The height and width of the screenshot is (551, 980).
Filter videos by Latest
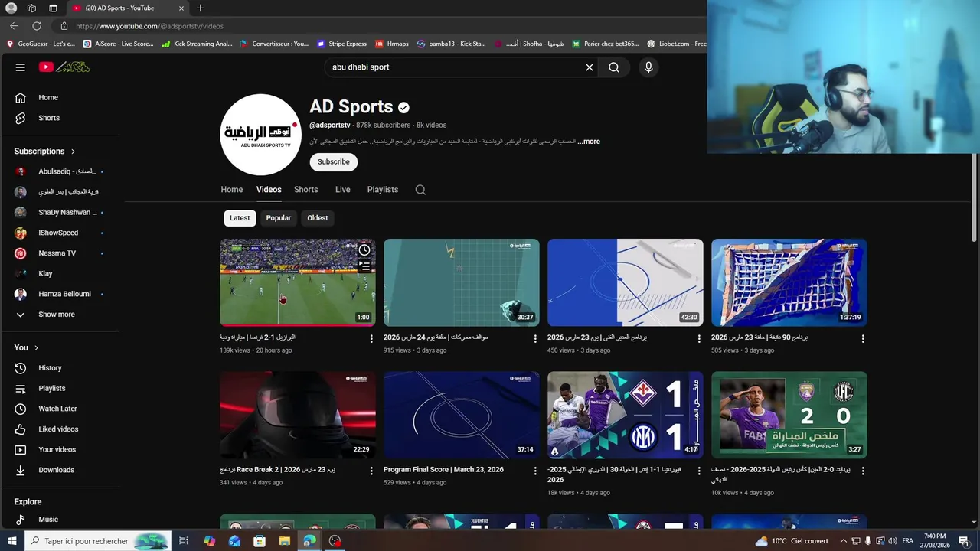[x=240, y=218]
